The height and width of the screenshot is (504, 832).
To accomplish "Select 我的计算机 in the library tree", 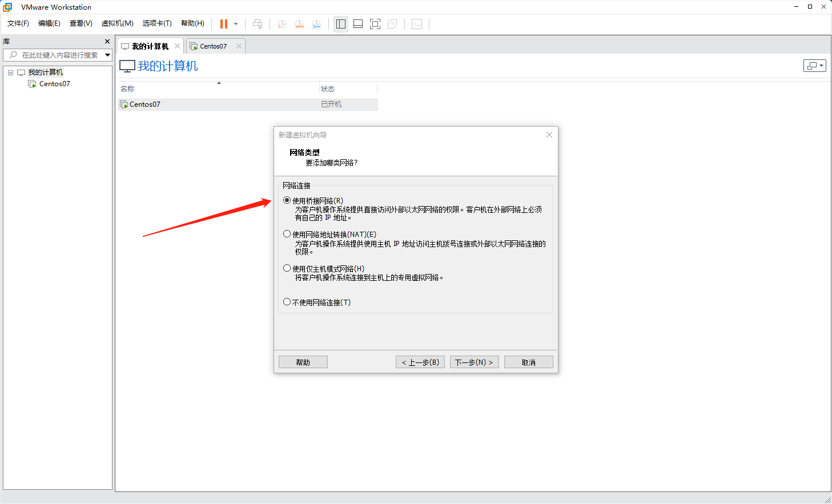I will [x=46, y=72].
